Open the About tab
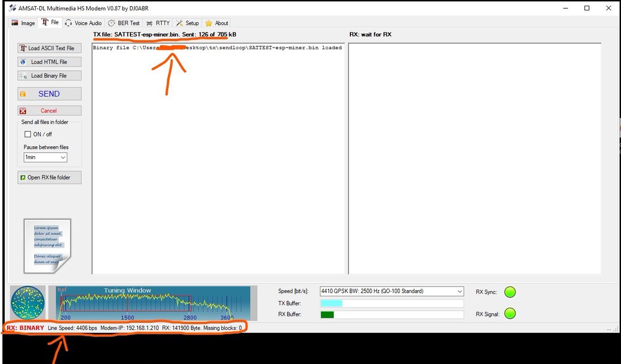621x364 pixels. (216, 23)
